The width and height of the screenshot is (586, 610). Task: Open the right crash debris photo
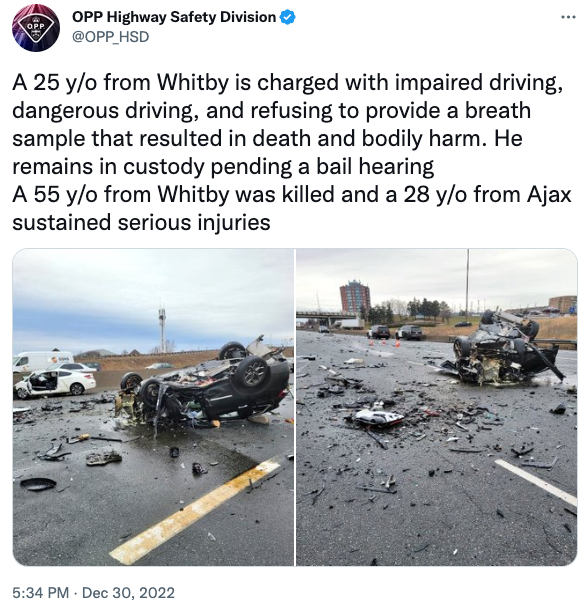coord(437,407)
